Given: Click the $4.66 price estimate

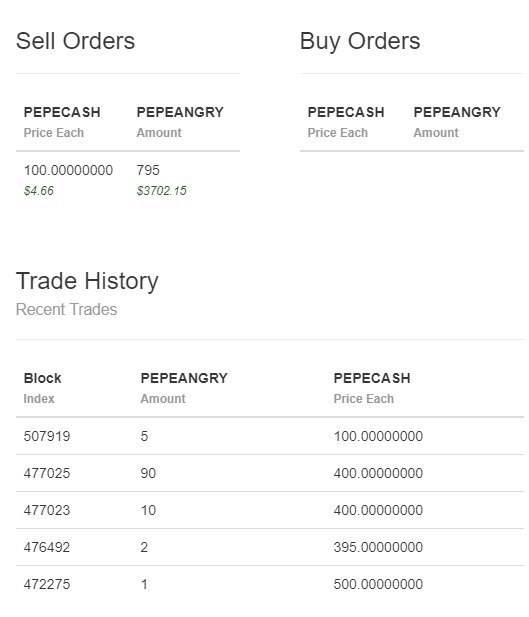Looking at the screenshot, I should pyautogui.click(x=39, y=191).
